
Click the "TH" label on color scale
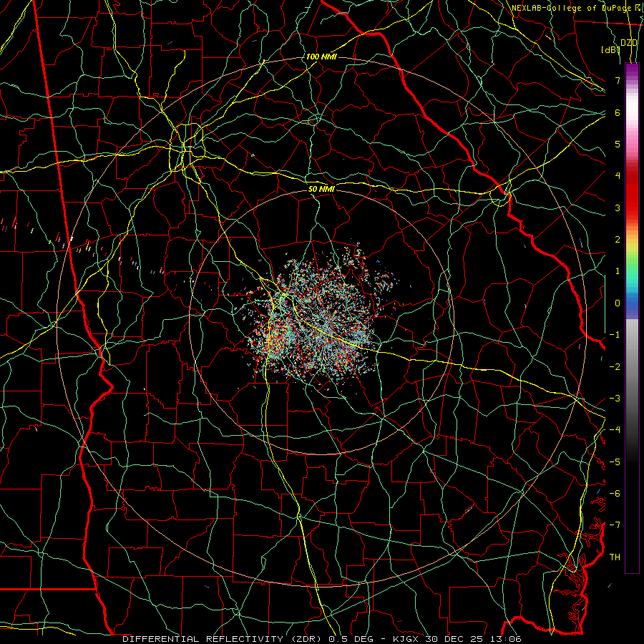[x=615, y=557]
